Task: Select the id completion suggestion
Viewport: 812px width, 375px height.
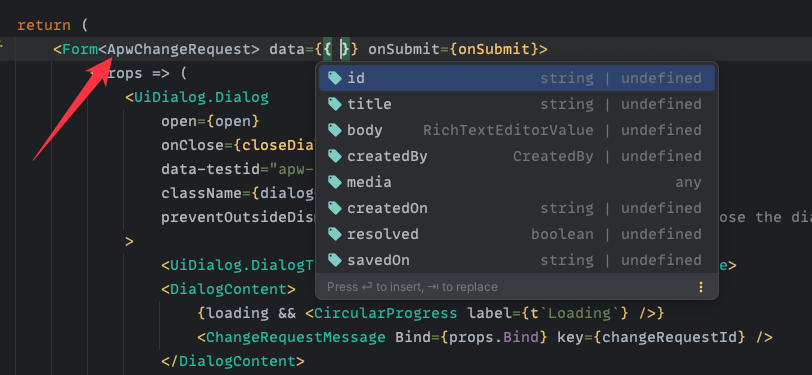Action: 517,78
